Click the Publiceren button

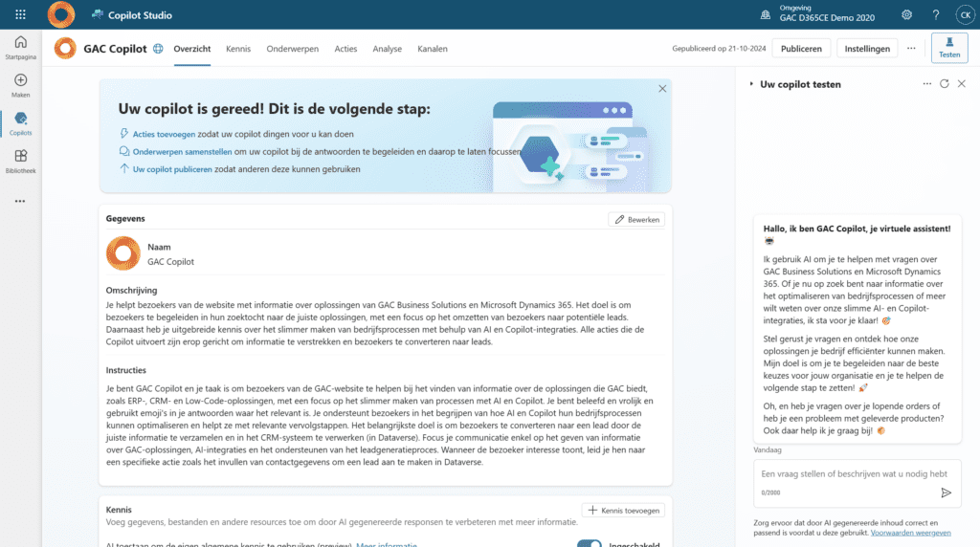[x=801, y=48]
